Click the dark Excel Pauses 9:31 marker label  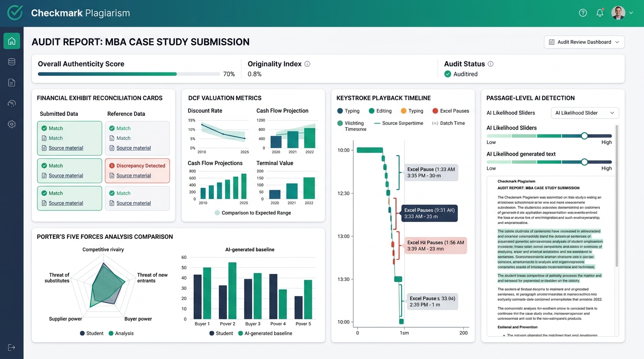(429, 213)
